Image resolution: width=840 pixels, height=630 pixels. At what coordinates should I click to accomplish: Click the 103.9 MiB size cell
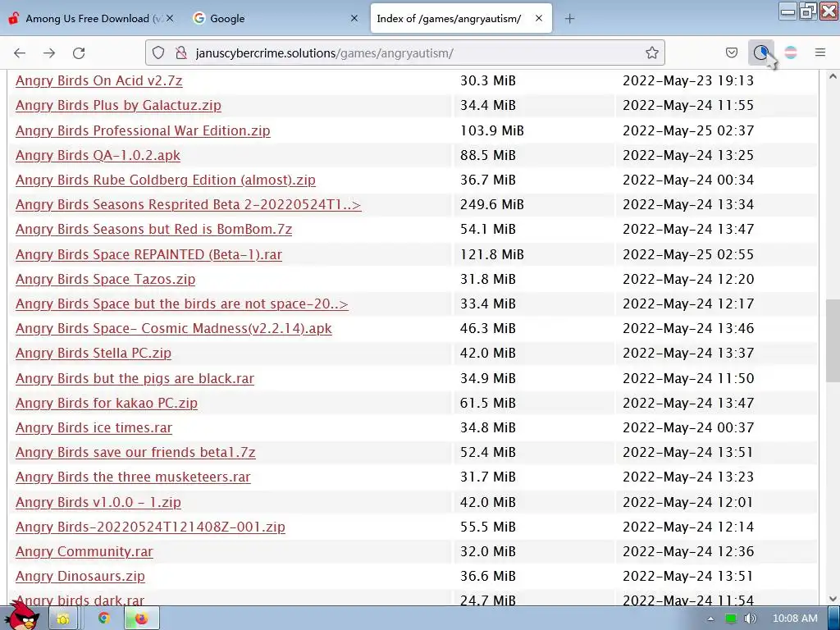[x=492, y=130]
